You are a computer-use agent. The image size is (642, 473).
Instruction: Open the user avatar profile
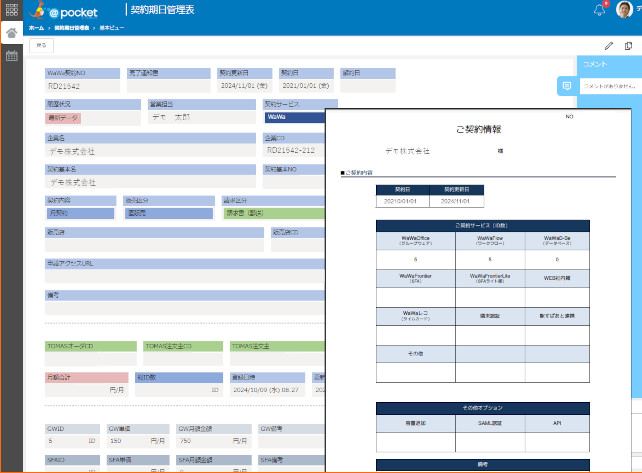[x=624, y=9]
